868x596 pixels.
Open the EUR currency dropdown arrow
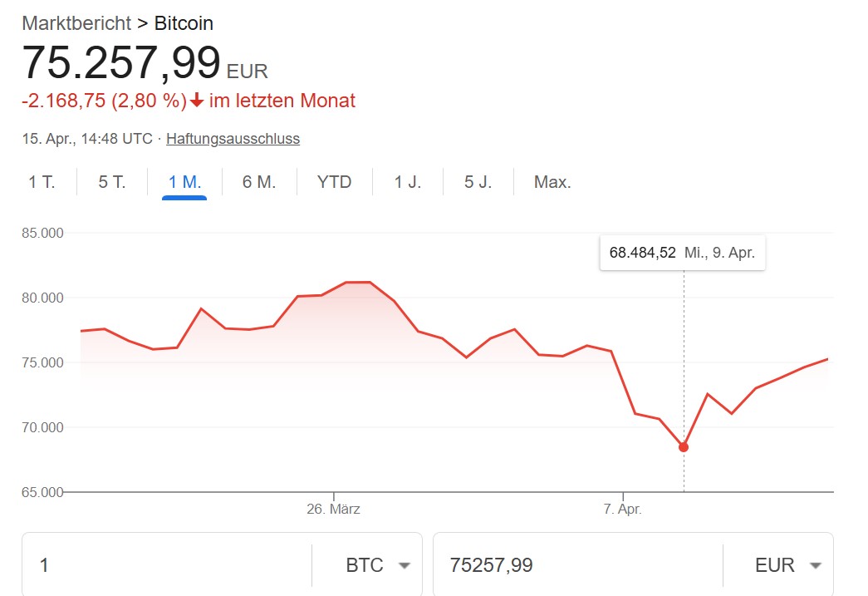[x=815, y=565]
